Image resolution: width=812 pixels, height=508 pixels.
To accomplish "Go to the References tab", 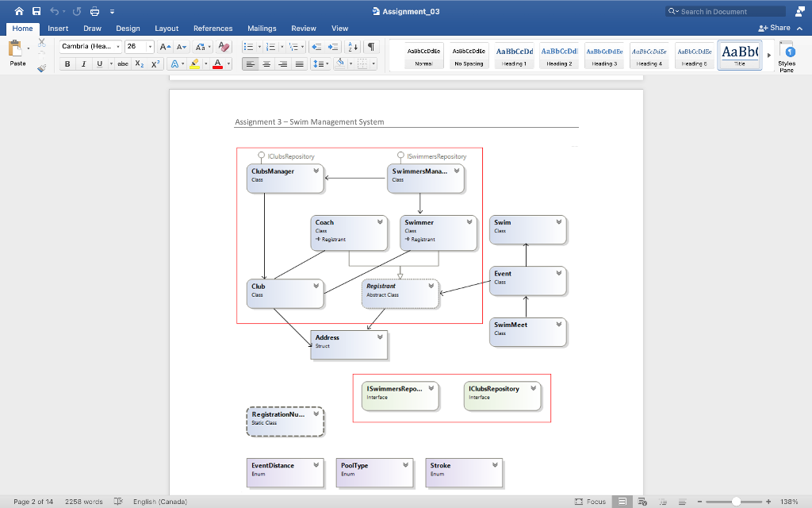I will [213, 29].
